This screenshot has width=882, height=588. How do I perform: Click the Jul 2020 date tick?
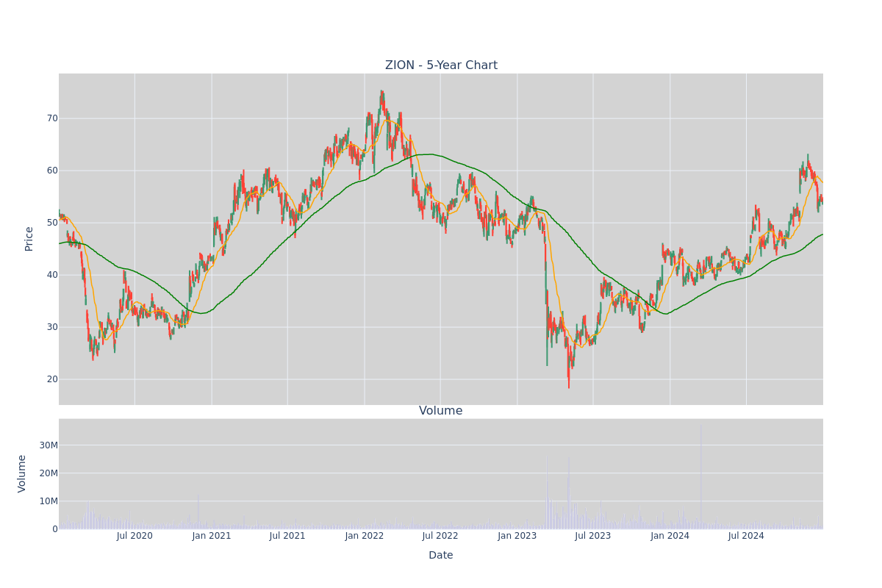[x=135, y=536]
